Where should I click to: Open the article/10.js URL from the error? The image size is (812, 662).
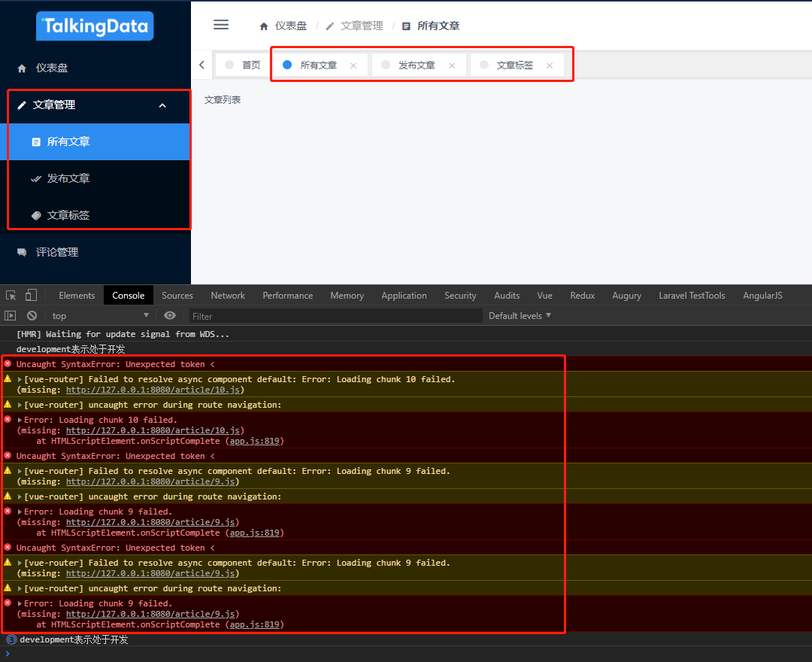[x=153, y=390]
